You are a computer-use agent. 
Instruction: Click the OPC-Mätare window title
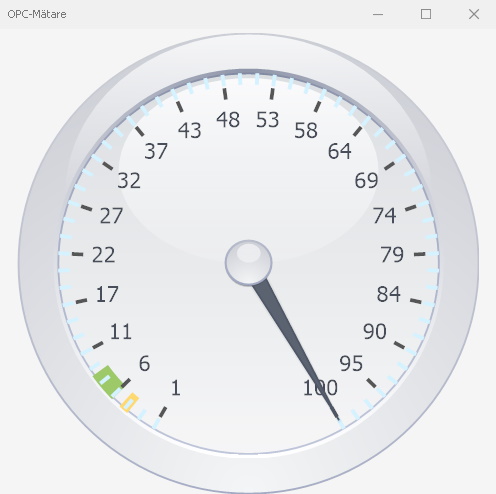point(37,14)
